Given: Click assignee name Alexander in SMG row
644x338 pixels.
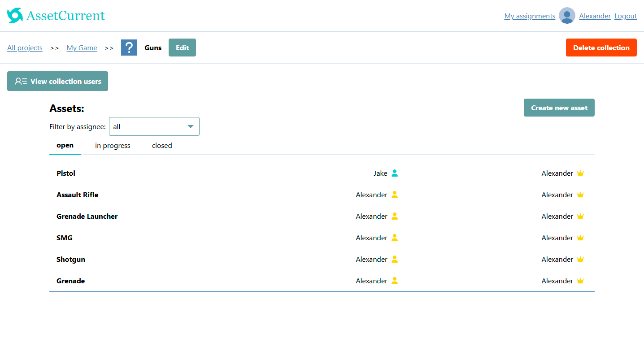Looking at the screenshot, I should coord(371,238).
